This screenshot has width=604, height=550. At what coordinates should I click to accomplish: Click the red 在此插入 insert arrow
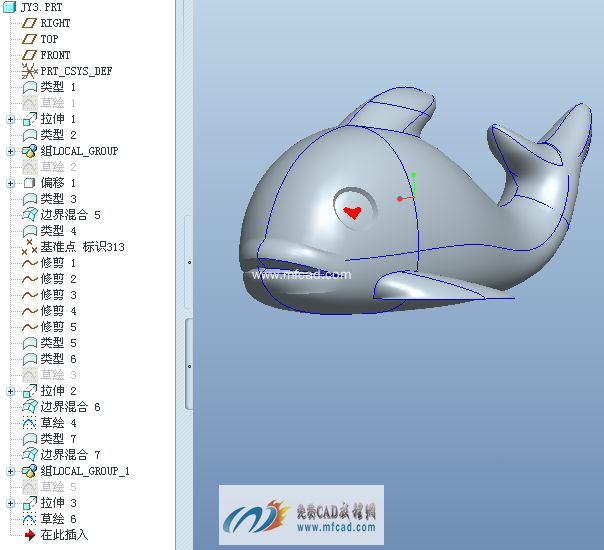tap(29, 535)
